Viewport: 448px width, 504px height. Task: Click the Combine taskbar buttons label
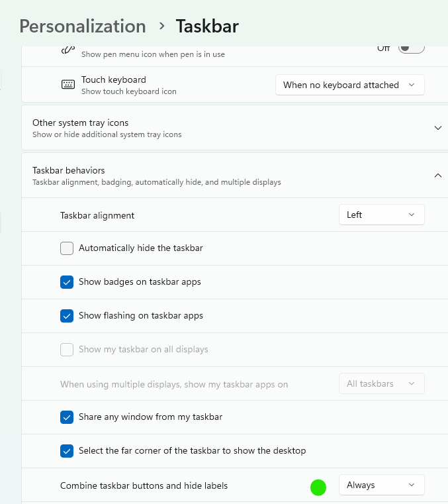[x=144, y=485]
